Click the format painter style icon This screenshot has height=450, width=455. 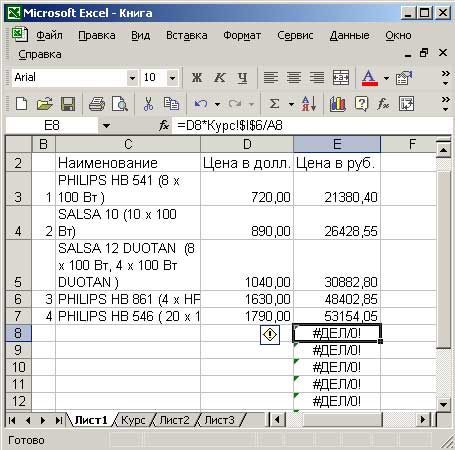404,78
